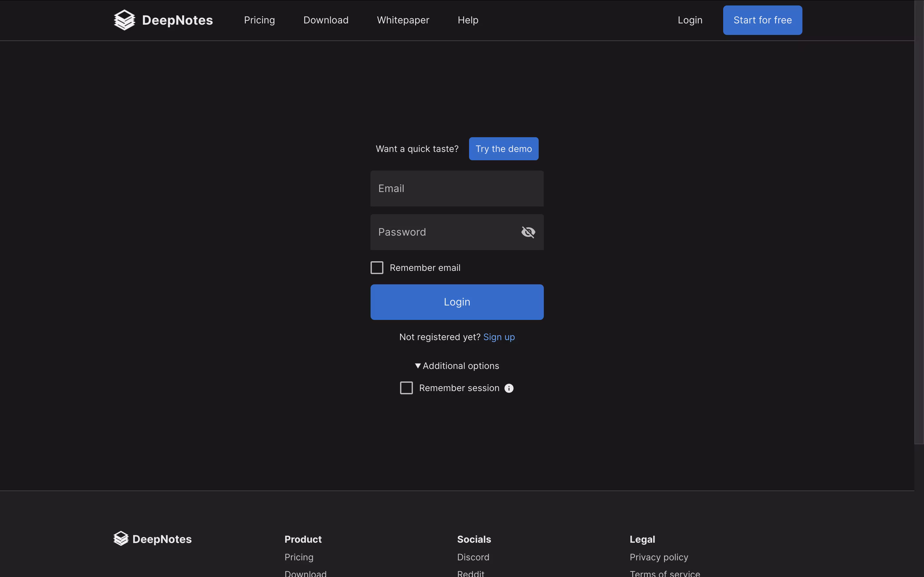This screenshot has width=924, height=577.
Task: Open the Pricing page from top navigation
Action: pos(259,20)
